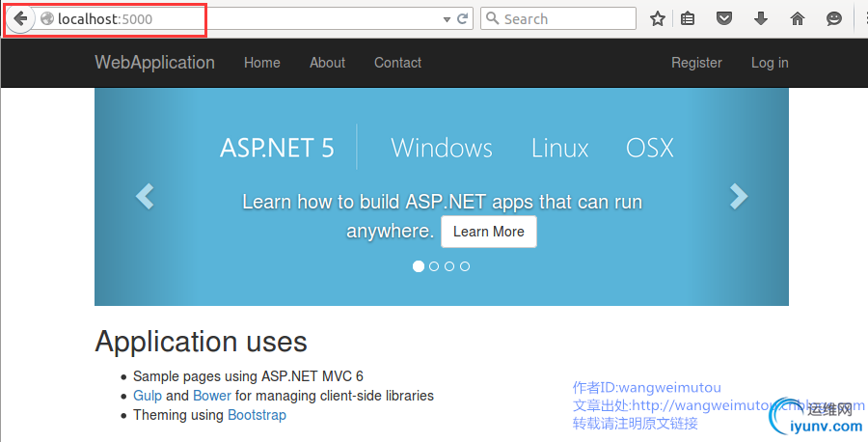Viewport: 868px width, 442px height.
Task: Click the smiley chat icon in toolbar
Action: 834,18
